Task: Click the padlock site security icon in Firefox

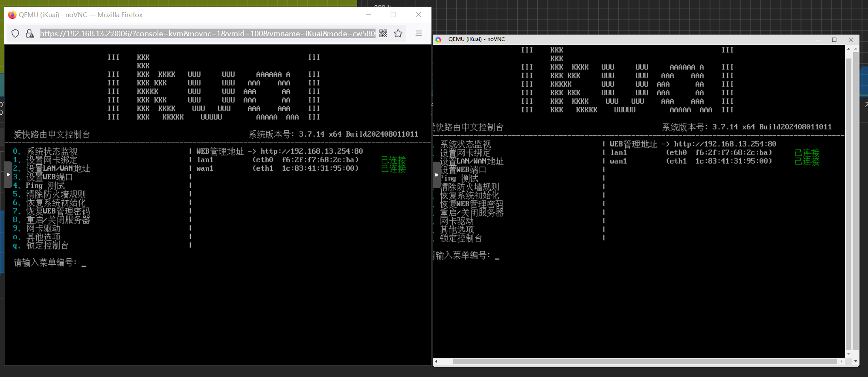Action: coord(29,33)
